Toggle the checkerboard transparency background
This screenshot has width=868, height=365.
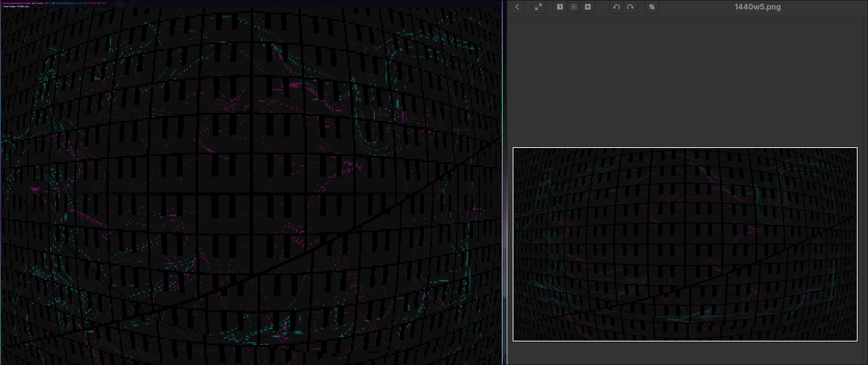coord(651,7)
